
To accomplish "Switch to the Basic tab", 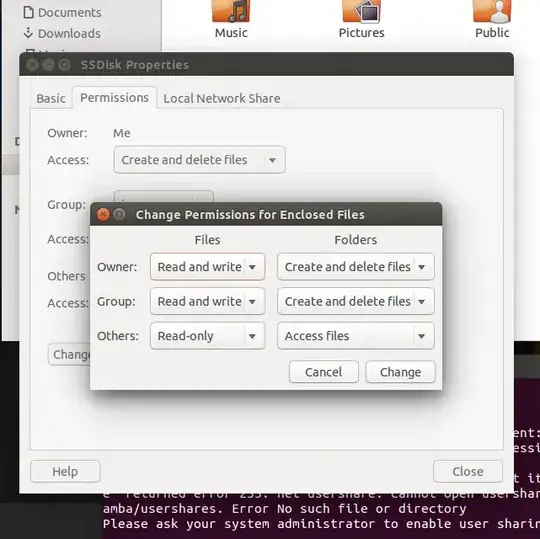I will (51, 99).
